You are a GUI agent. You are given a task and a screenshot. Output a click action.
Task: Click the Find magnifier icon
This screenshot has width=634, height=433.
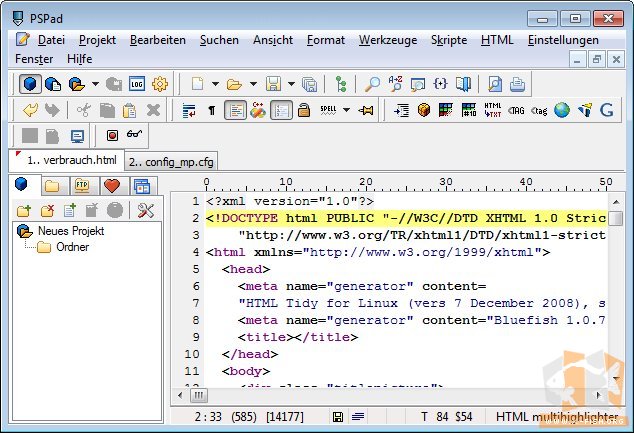372,84
